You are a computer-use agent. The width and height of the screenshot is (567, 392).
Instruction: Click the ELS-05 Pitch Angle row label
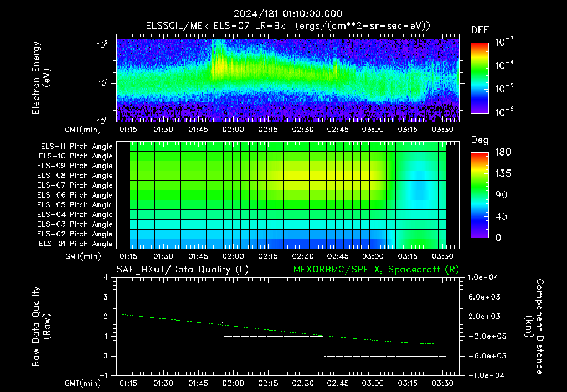point(75,205)
